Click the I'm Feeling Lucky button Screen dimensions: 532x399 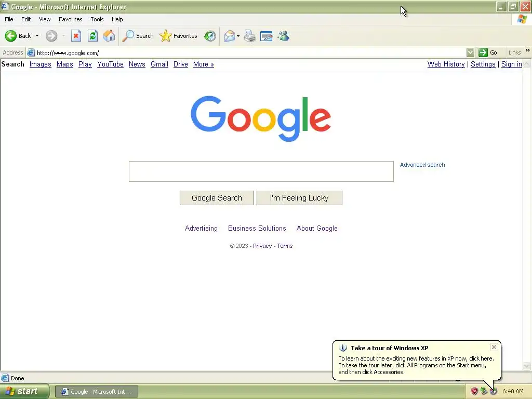tap(299, 198)
